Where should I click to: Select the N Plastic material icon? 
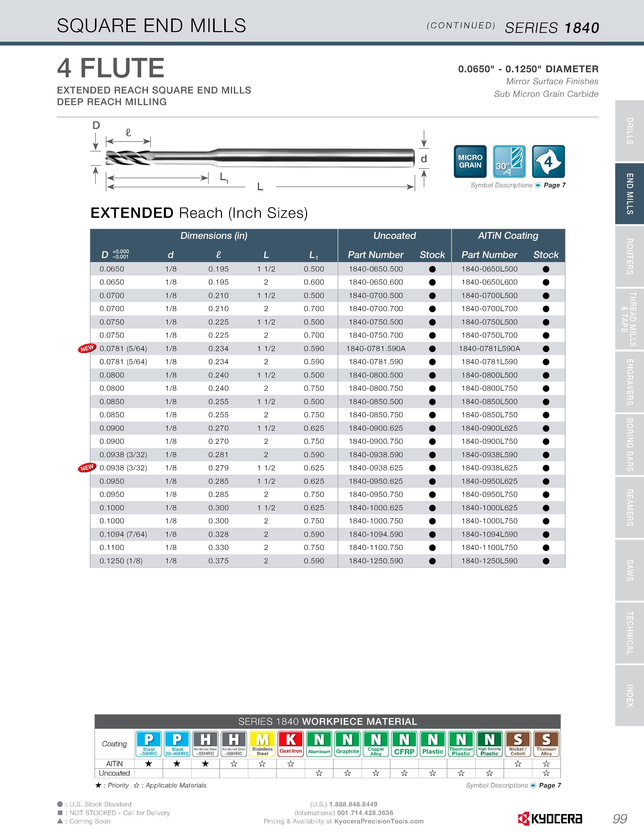(x=433, y=744)
